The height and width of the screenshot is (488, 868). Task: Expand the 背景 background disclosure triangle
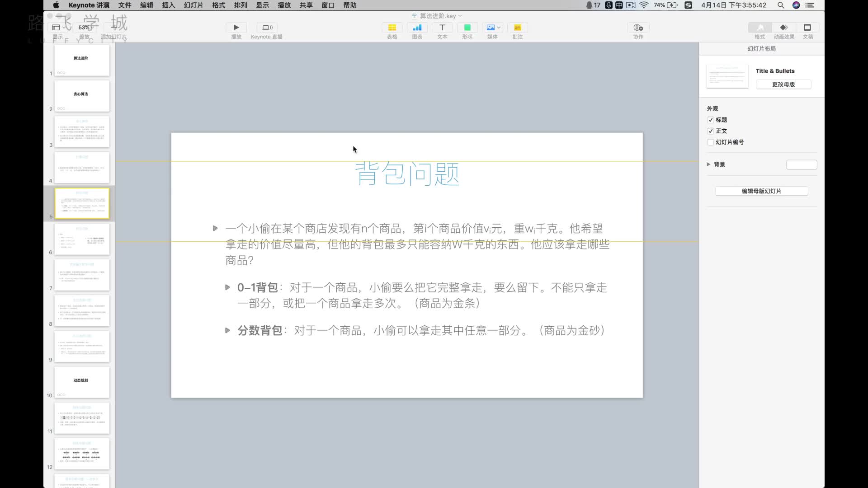coord(708,164)
